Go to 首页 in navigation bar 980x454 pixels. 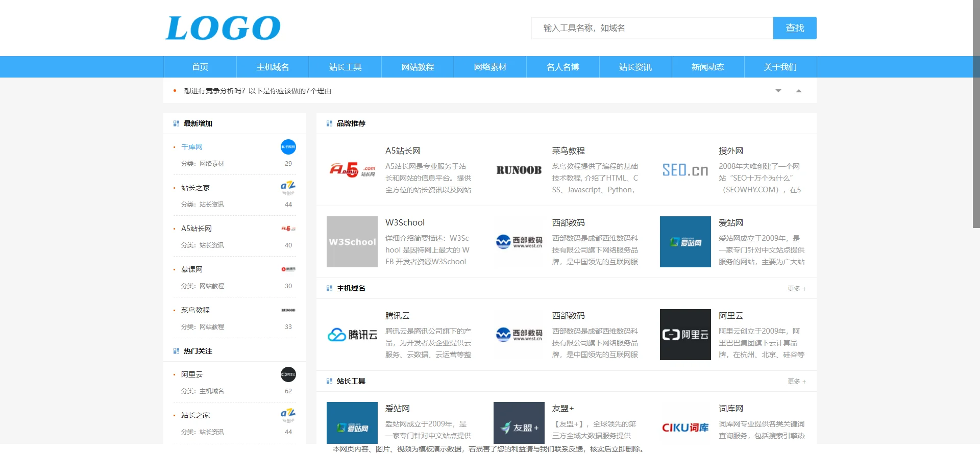point(200,67)
